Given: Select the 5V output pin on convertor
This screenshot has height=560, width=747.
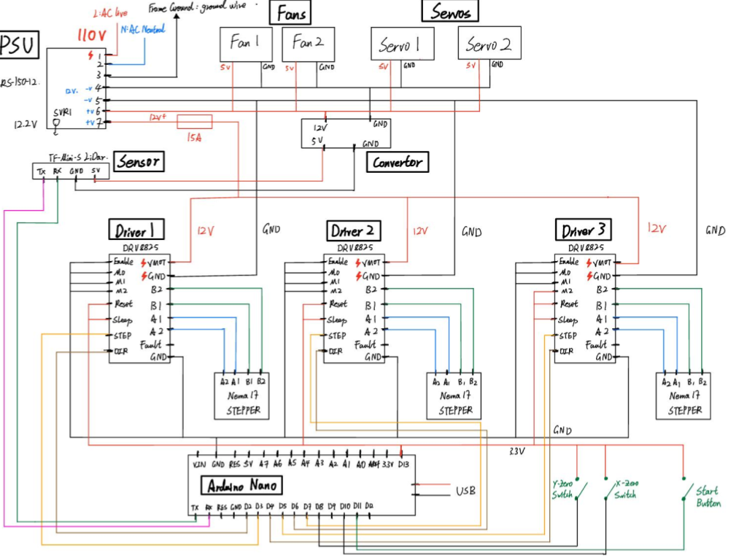Looking at the screenshot, I should pos(317,141).
